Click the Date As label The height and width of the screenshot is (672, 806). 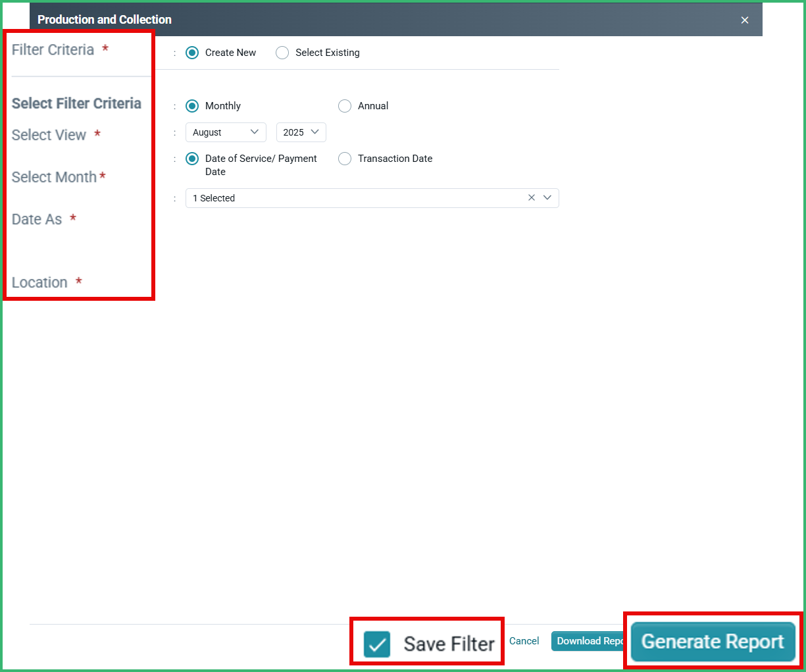37,219
